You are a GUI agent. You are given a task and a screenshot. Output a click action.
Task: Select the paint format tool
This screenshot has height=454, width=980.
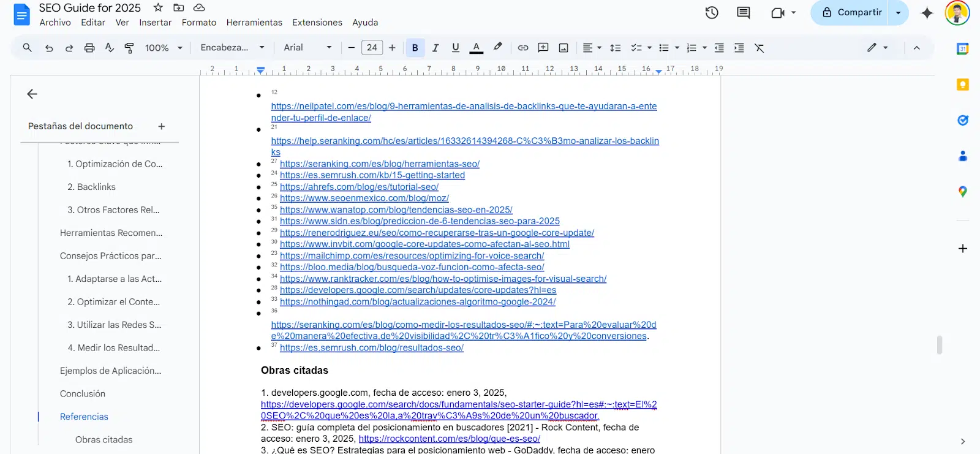(129, 48)
